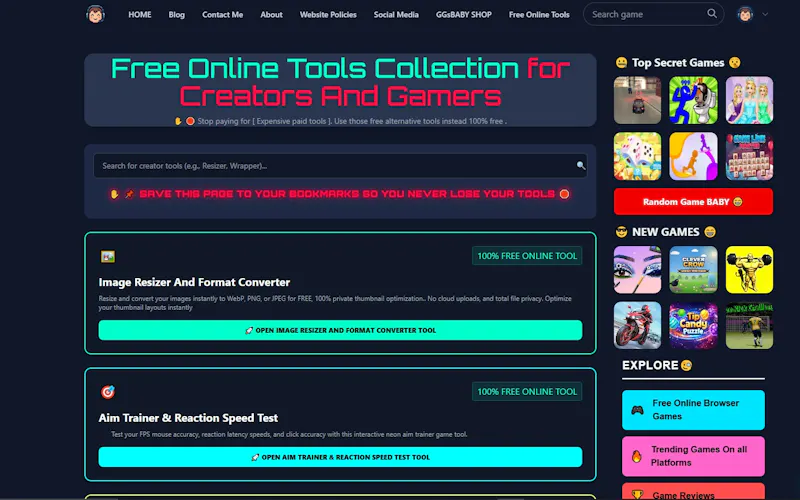Open the red motorcycle game thumbnail

point(637,326)
